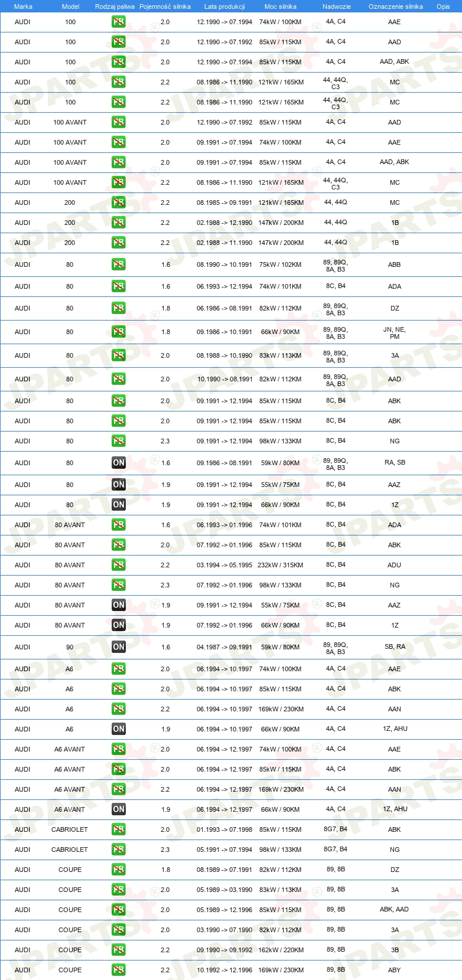
Task: Select the Rodzaj paliwa column header
Action: [115, 6]
